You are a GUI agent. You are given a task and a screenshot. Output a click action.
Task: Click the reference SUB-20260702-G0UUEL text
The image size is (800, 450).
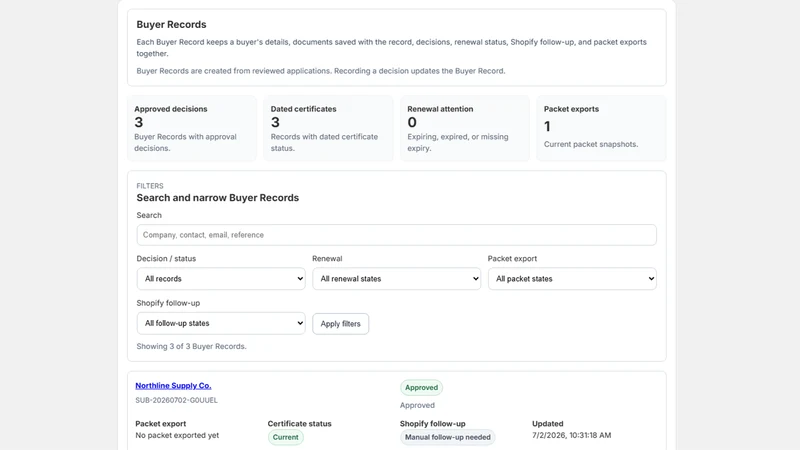[x=177, y=401]
